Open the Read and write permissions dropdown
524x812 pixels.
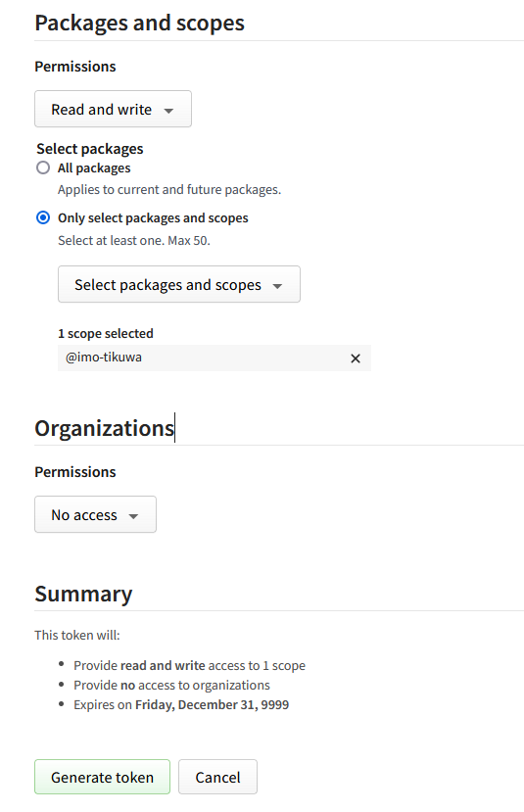click(113, 109)
